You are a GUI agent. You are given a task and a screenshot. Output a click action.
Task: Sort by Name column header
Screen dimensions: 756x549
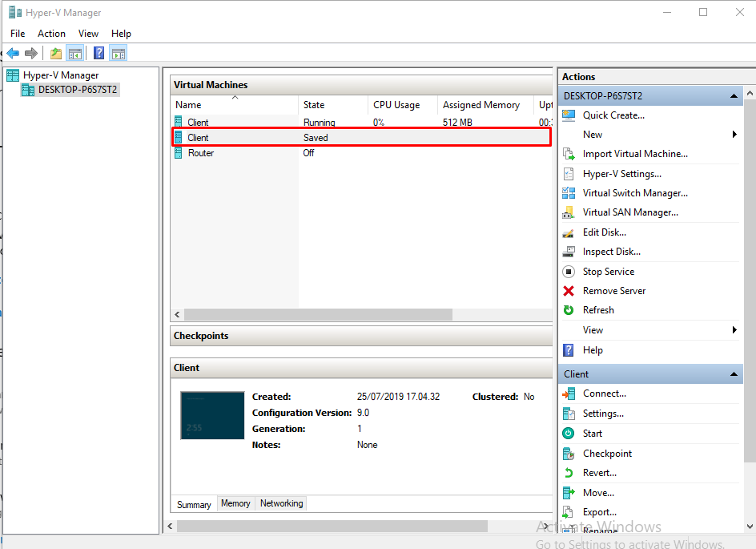(x=235, y=105)
